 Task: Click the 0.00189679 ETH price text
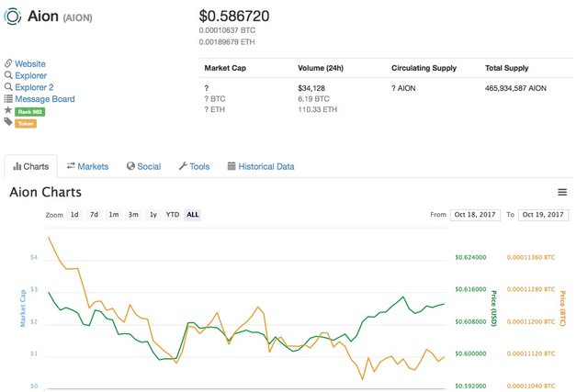(x=227, y=42)
